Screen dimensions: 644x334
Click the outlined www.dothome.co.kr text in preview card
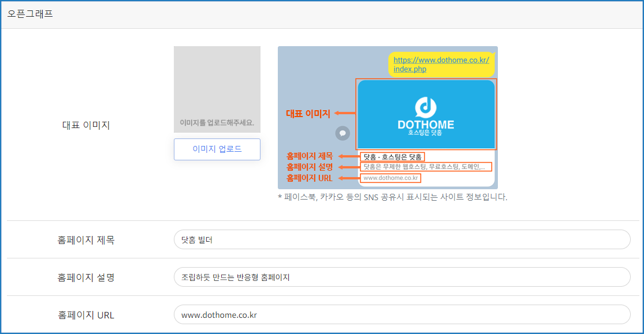pyautogui.click(x=390, y=178)
